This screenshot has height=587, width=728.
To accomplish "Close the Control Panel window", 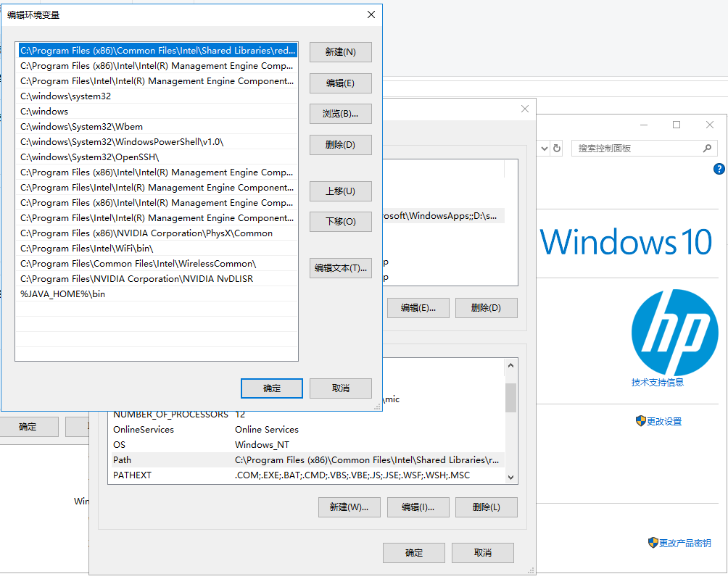I will [709, 125].
